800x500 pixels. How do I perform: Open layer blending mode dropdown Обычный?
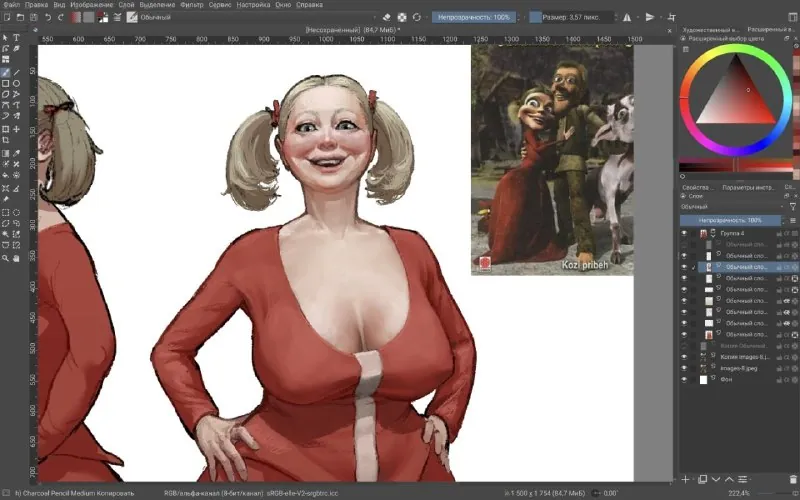pos(732,207)
